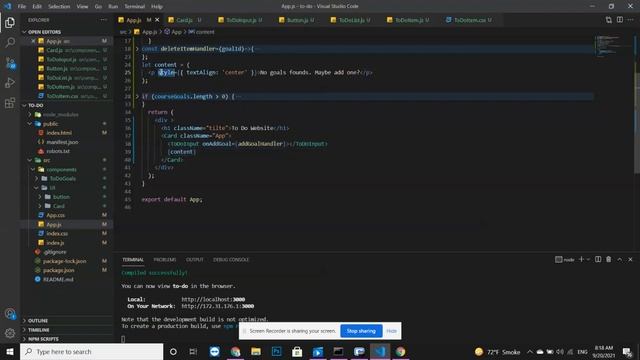Open terminal launch profile dropdown arrow
Screen dimensions: 640x360
click(588, 260)
